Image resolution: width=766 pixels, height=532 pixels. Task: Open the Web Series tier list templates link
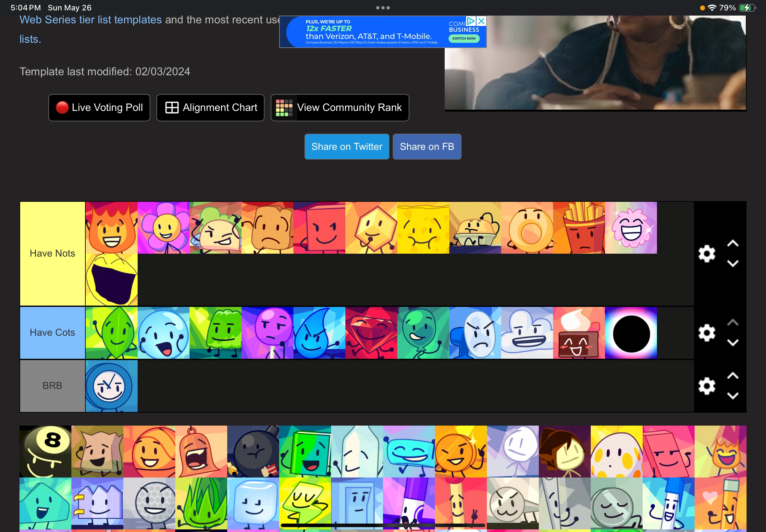(x=90, y=20)
